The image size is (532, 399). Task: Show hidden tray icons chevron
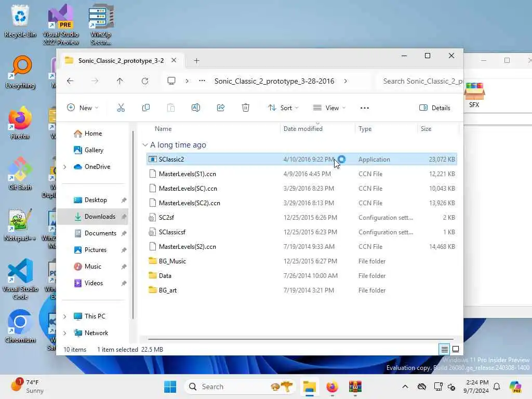tap(405, 387)
